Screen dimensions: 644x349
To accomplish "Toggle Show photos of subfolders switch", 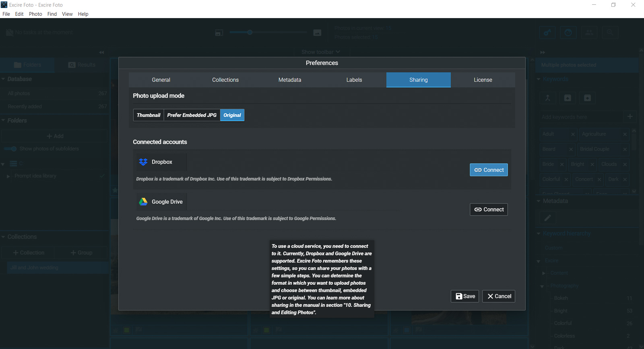I will tap(11, 149).
